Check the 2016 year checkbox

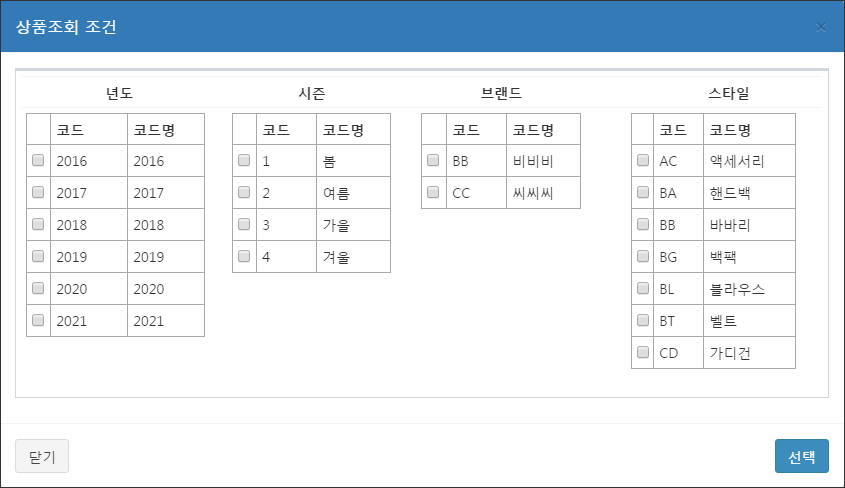click(38, 160)
